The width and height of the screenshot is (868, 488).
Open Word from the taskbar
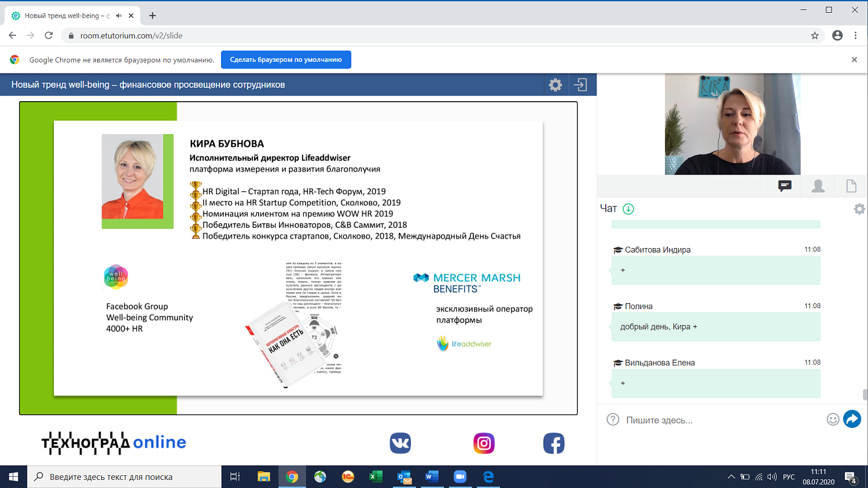pyautogui.click(x=432, y=477)
